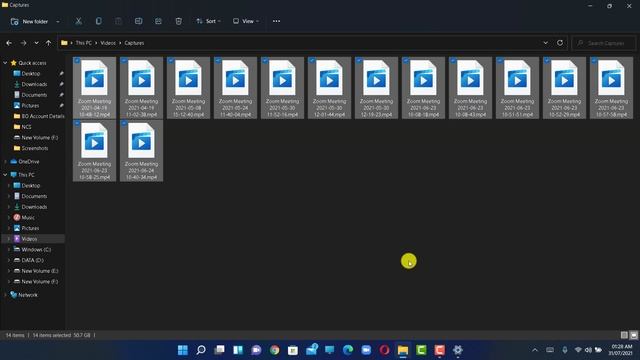Open Music under This PC
This screenshot has width=640, height=360.
(x=28, y=218)
